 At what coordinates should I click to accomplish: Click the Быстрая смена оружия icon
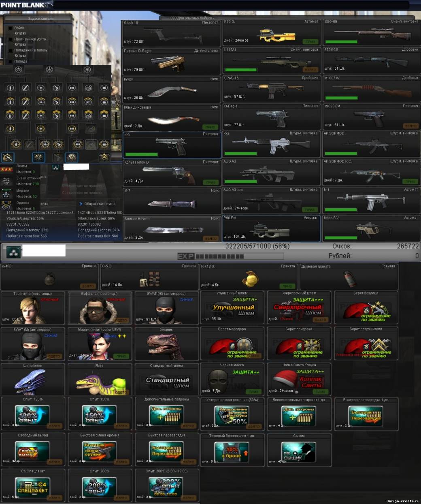[x=99, y=451]
